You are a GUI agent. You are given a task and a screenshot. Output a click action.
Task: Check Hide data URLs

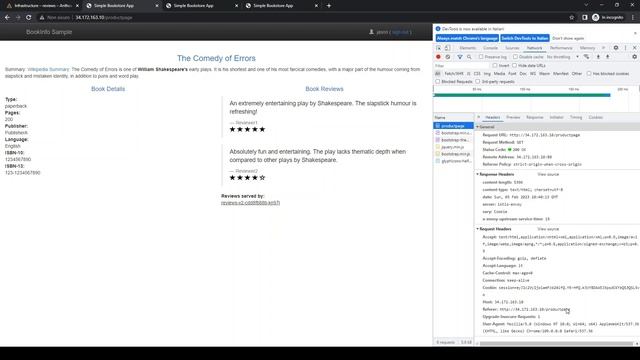[514, 65]
